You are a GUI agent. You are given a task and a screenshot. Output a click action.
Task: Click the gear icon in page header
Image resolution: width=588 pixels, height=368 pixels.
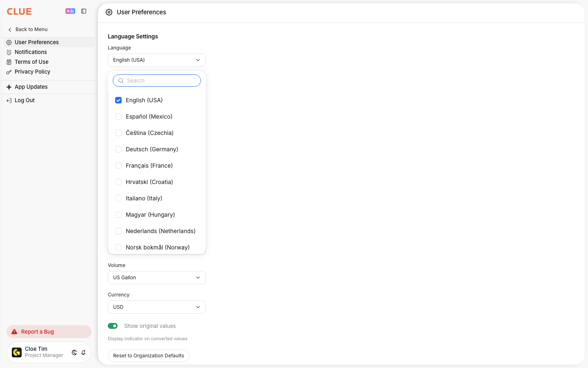point(109,12)
